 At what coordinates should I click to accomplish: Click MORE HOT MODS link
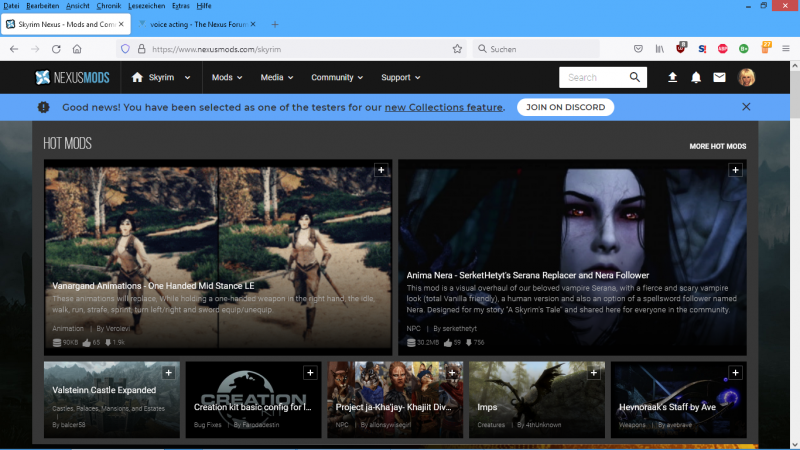click(x=717, y=146)
